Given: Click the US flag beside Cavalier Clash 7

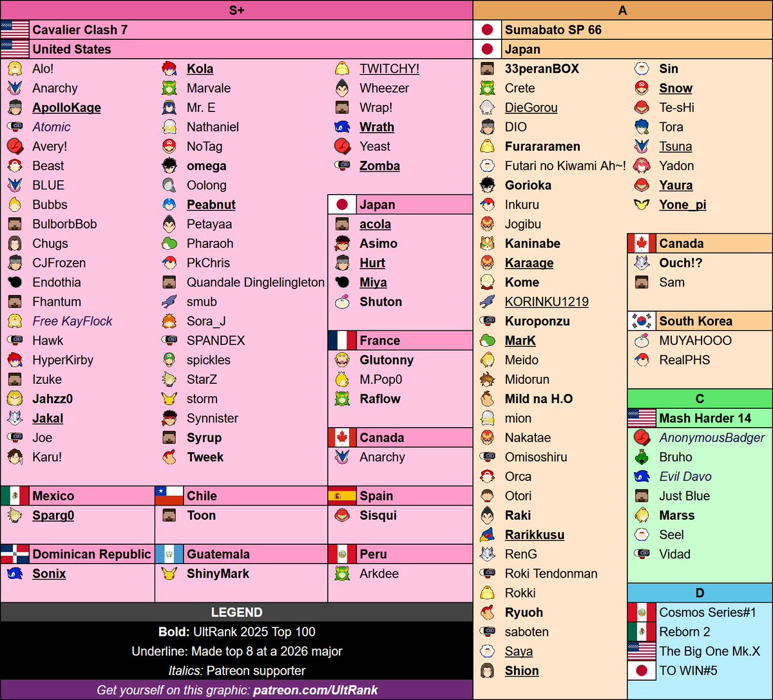Looking at the screenshot, I should [15, 30].
